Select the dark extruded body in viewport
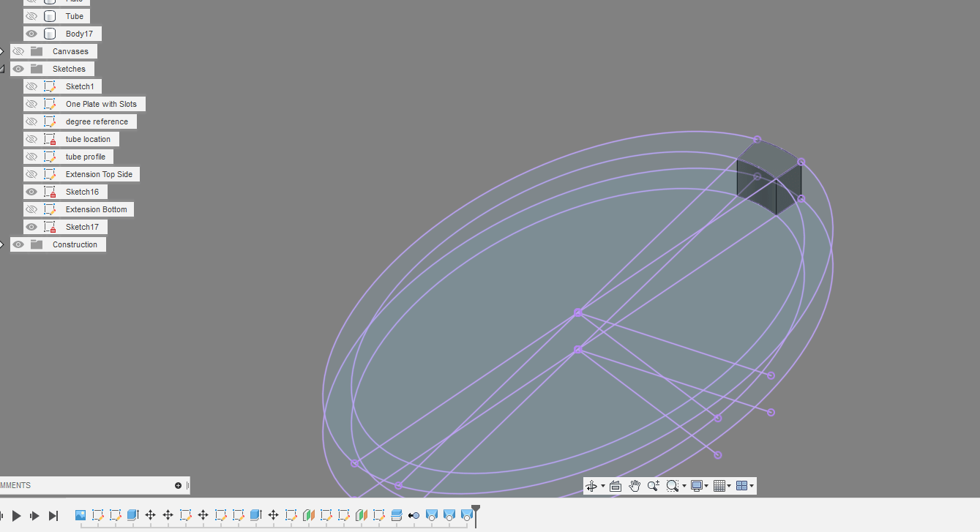This screenshot has width=980, height=532. 768,176
